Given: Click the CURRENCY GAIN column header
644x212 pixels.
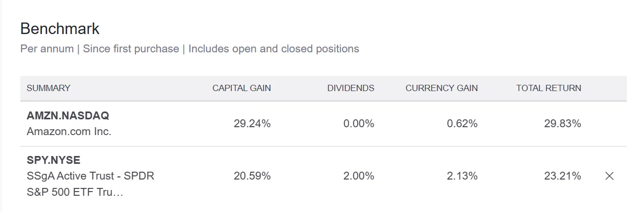Looking at the screenshot, I should [x=441, y=88].
